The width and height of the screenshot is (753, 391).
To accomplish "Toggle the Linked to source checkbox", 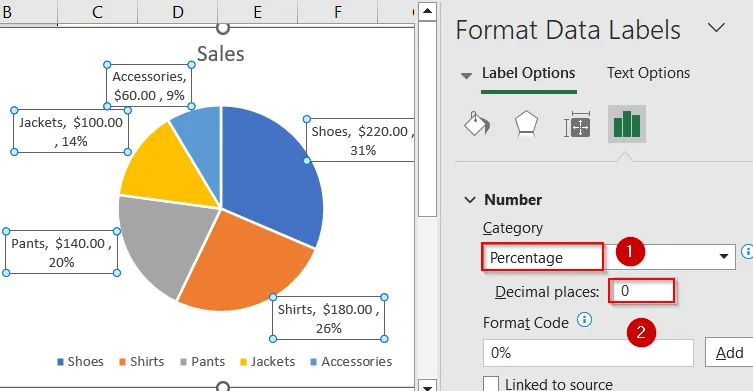I will coord(491,384).
